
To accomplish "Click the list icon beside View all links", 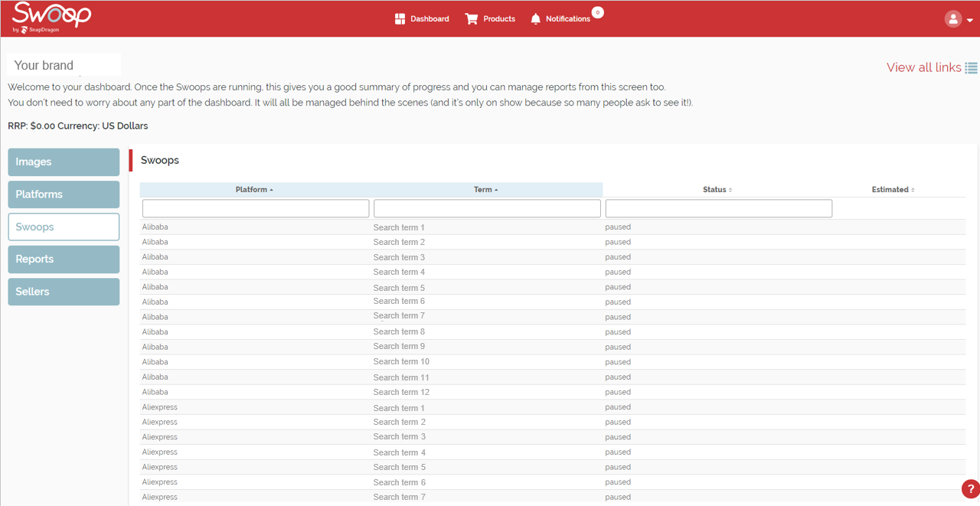I will coord(972,67).
